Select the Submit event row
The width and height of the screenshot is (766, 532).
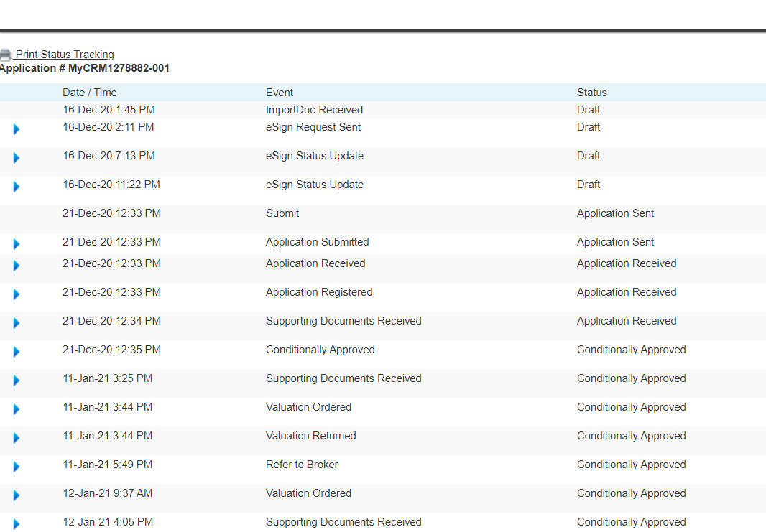coord(282,213)
